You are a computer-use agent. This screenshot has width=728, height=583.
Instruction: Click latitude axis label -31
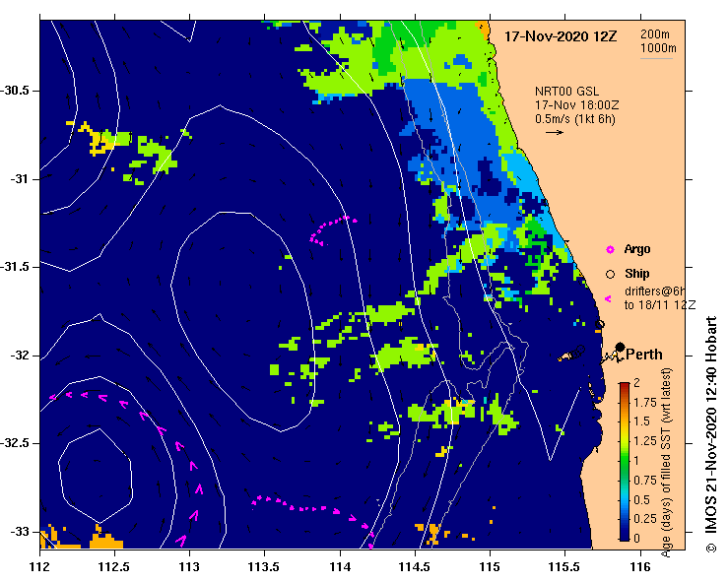20,178
